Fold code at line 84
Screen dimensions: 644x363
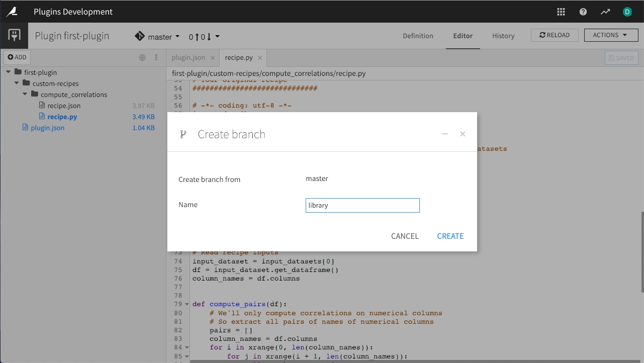pyautogui.click(x=187, y=347)
